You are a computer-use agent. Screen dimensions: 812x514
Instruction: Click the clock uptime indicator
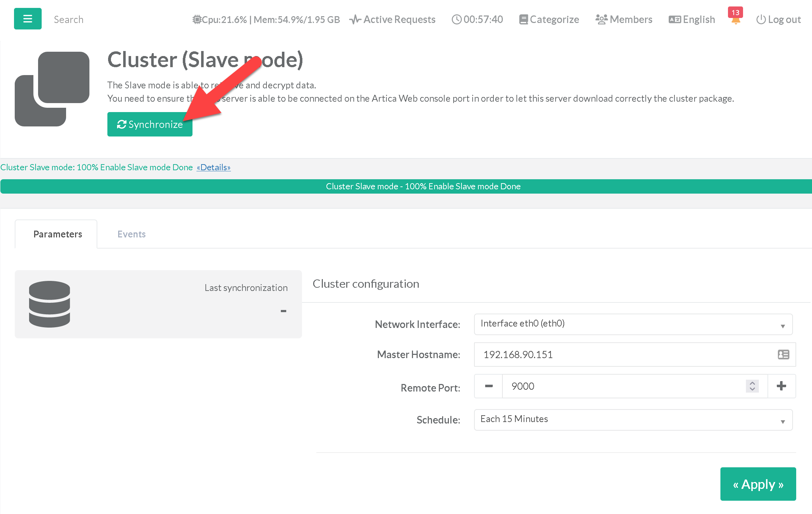pyautogui.click(x=477, y=19)
